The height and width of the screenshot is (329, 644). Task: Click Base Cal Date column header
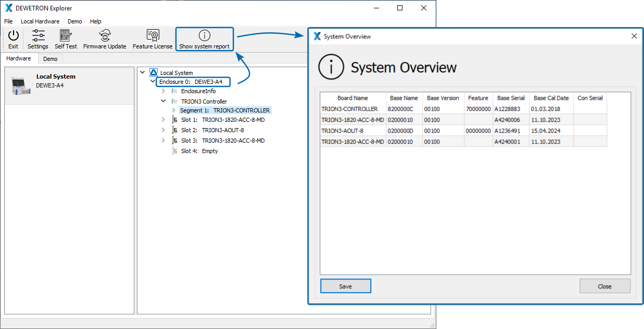[551, 98]
